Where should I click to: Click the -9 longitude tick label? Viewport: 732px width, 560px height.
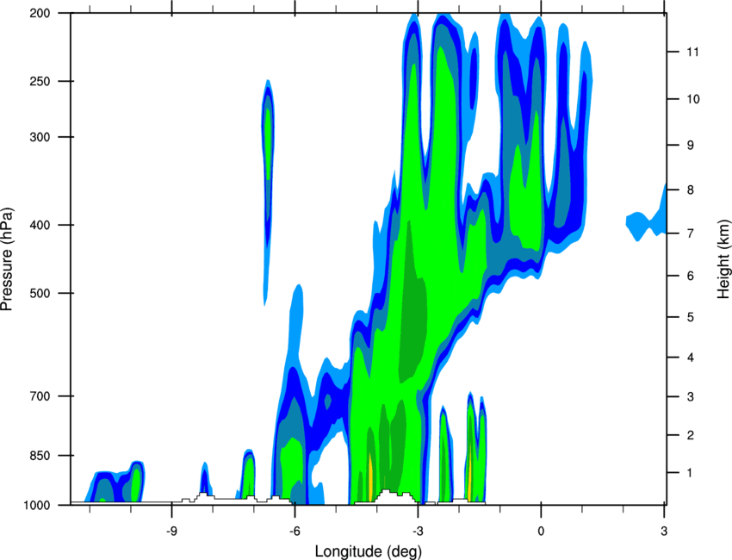tap(171, 531)
